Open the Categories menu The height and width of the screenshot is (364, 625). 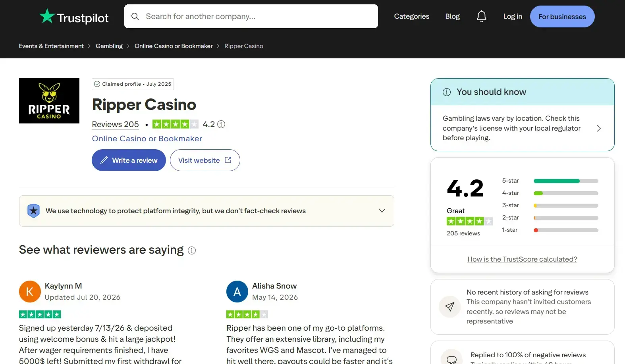click(x=411, y=16)
